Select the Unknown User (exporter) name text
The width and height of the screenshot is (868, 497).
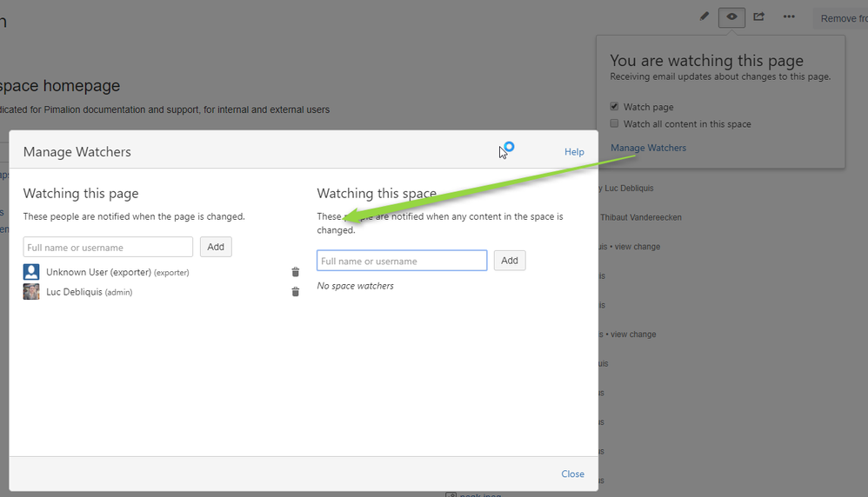pyautogui.click(x=117, y=272)
